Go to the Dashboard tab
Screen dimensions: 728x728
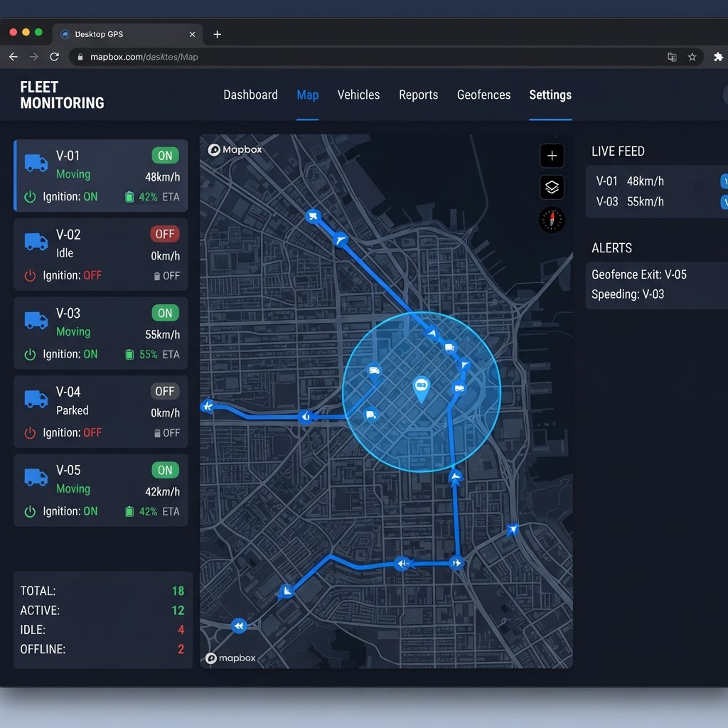(251, 95)
